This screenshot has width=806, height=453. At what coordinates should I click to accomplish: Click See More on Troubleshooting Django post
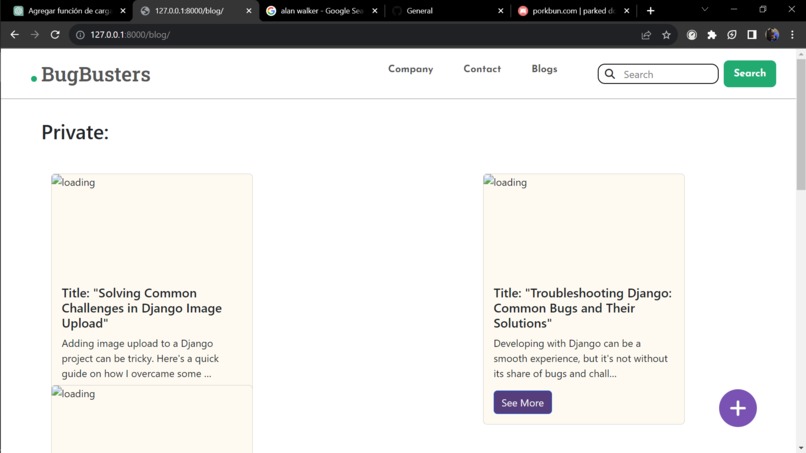coord(522,403)
